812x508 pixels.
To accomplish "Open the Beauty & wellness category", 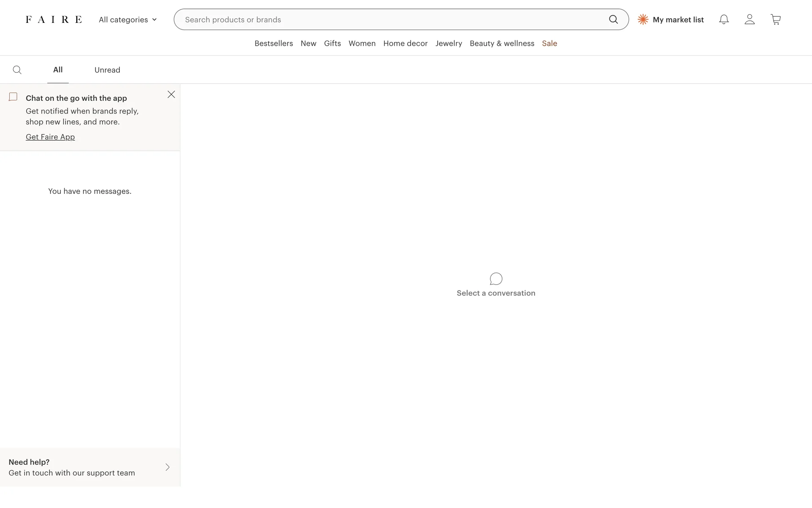I will pos(502,43).
